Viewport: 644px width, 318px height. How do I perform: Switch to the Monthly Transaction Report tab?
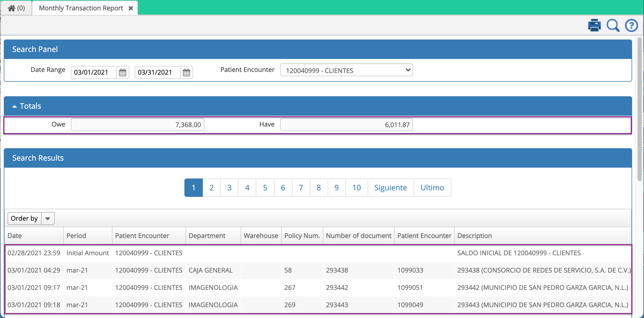pyautogui.click(x=80, y=8)
